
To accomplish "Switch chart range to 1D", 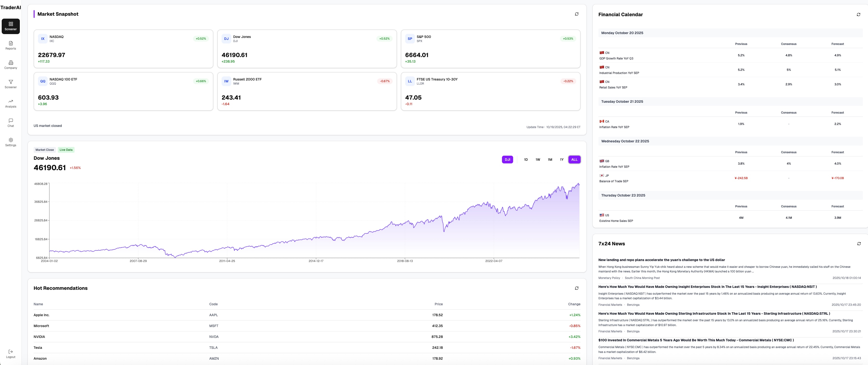I will coord(526,160).
